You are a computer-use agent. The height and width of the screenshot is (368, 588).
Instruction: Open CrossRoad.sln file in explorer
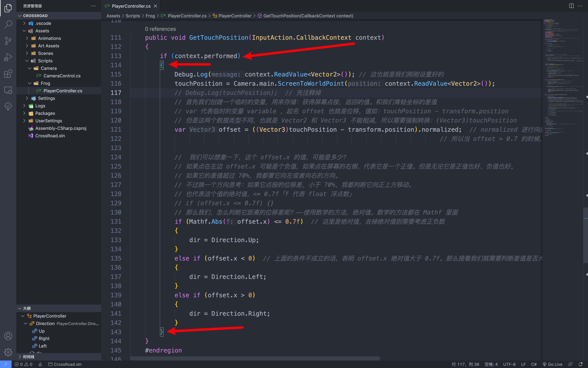tap(59, 136)
